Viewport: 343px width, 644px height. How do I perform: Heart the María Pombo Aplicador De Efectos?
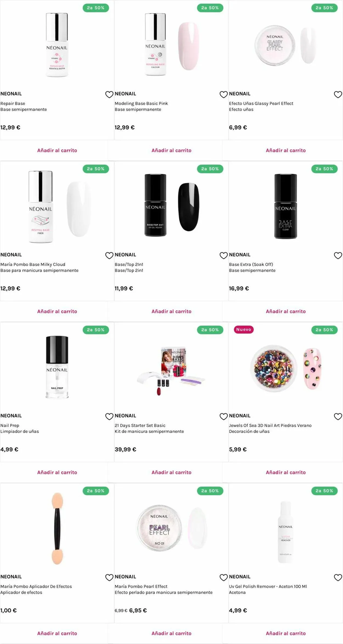[x=109, y=578]
